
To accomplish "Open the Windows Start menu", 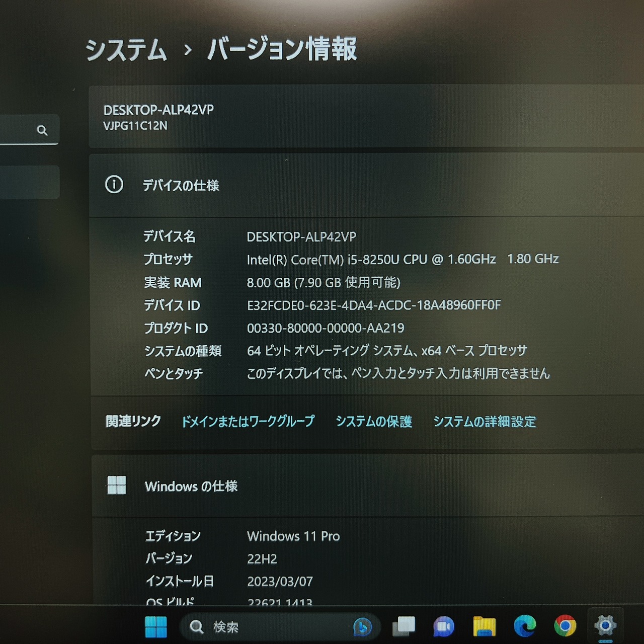I will pos(156,627).
